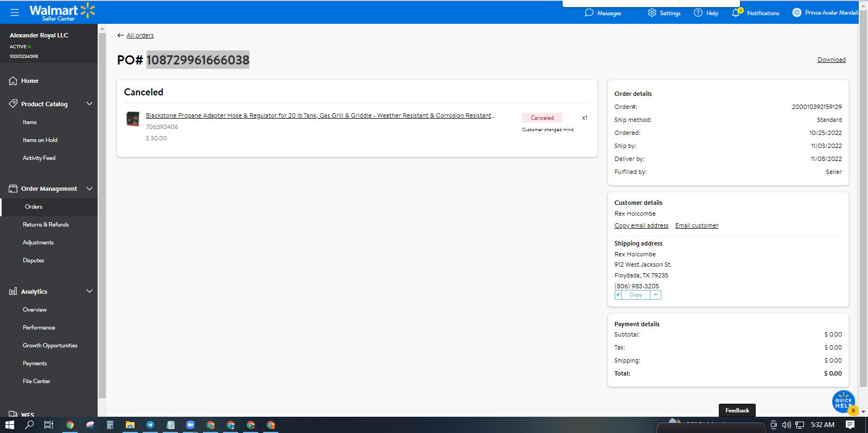Open Activity Feed

(39, 158)
